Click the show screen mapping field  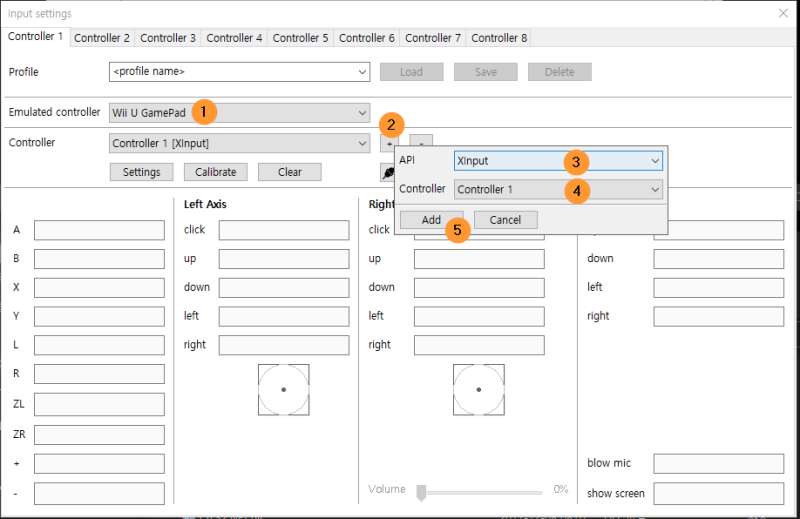pyautogui.click(x=719, y=493)
